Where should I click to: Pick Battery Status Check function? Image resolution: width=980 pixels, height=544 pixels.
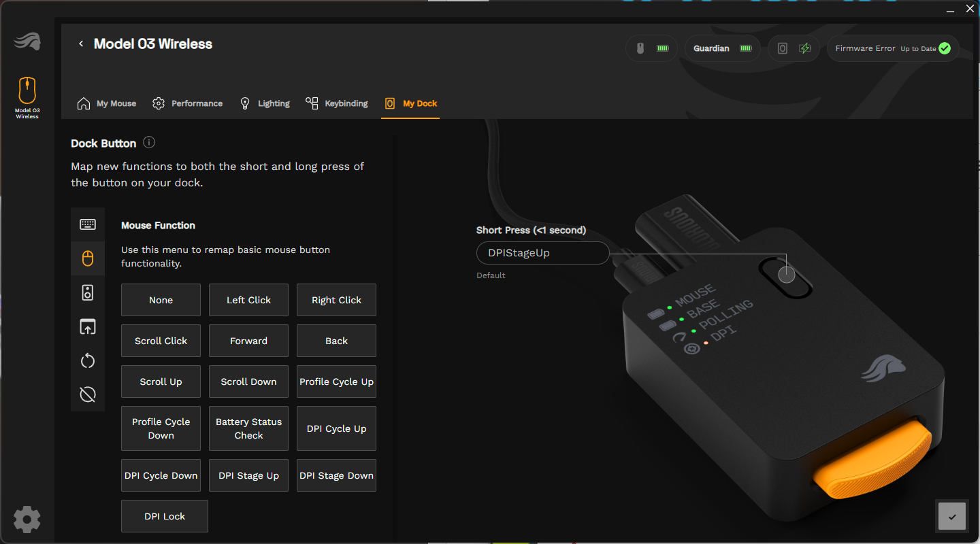[248, 428]
